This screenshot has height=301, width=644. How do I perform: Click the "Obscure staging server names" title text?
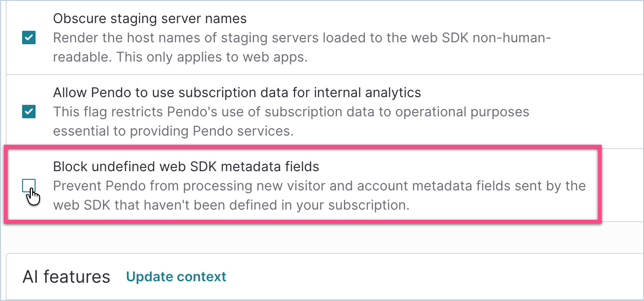(x=150, y=18)
